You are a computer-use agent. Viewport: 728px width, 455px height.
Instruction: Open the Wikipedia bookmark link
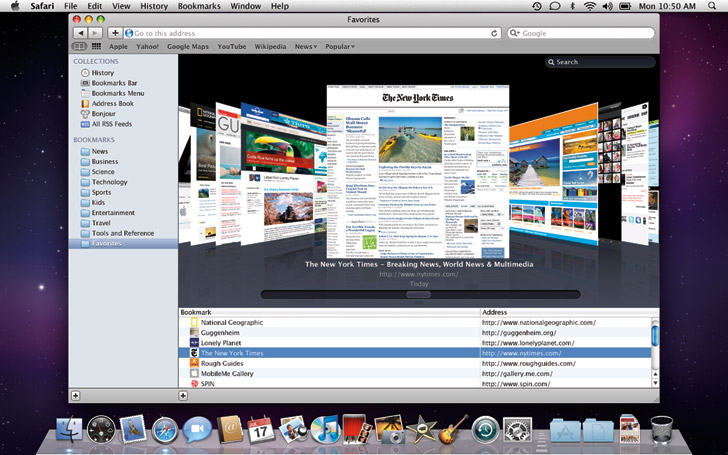(x=270, y=46)
